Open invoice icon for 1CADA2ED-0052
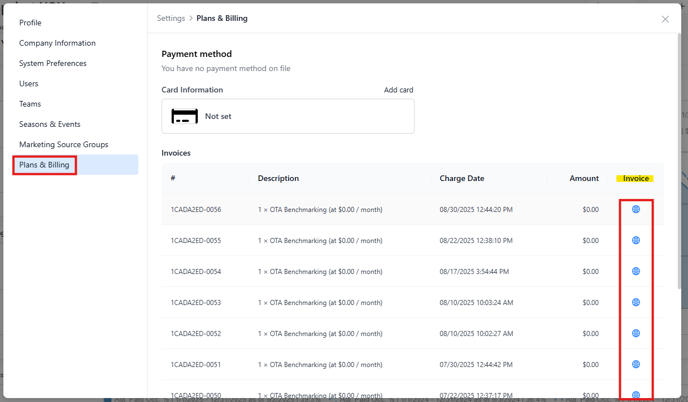This screenshot has height=402, width=688. point(636,333)
